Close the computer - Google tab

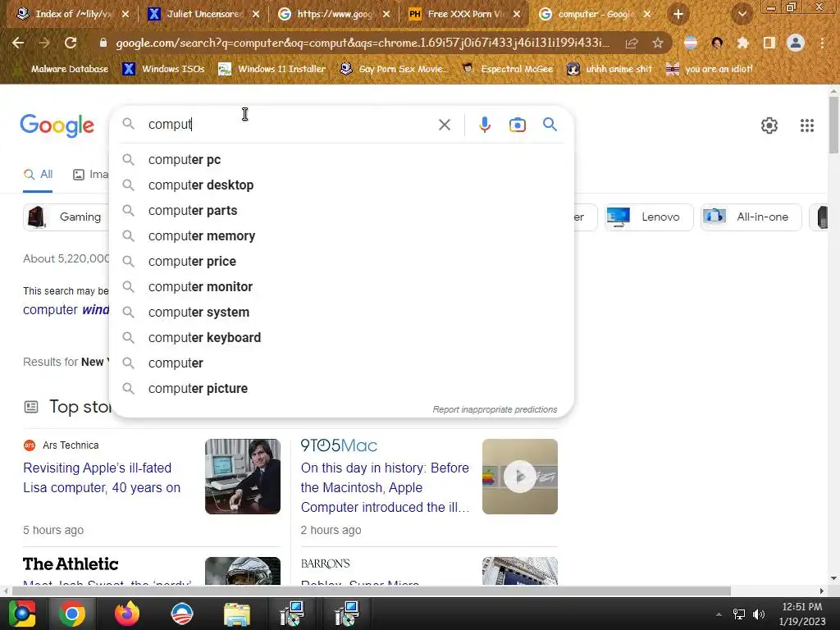click(647, 15)
